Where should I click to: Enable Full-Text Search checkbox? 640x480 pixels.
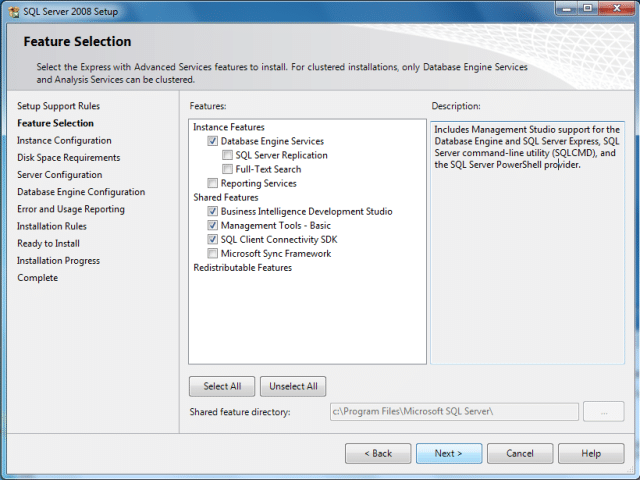pyautogui.click(x=227, y=169)
